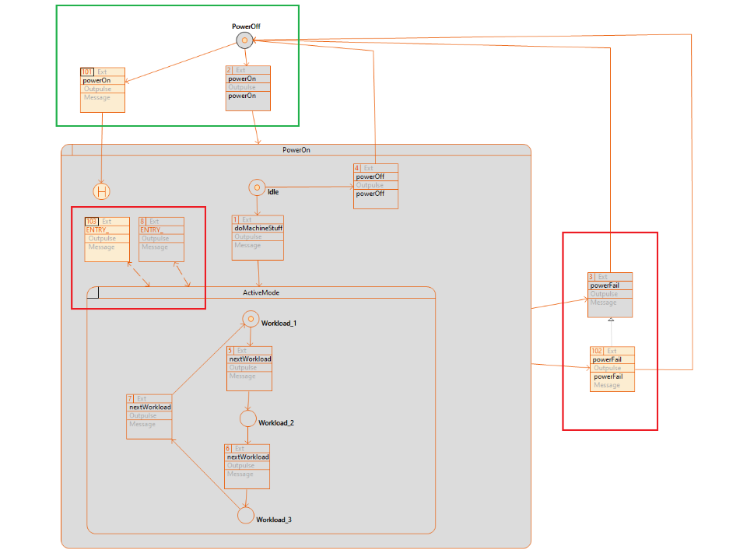Select transition 2 powerOn box
This screenshot has width=747, height=560.
click(248, 88)
